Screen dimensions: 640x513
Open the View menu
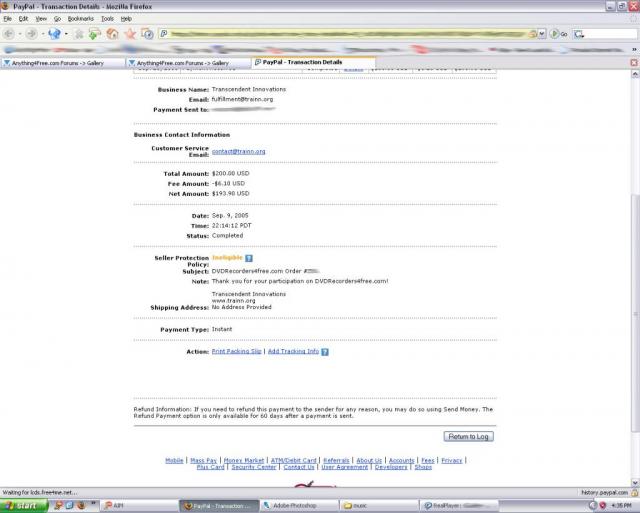[x=41, y=19]
